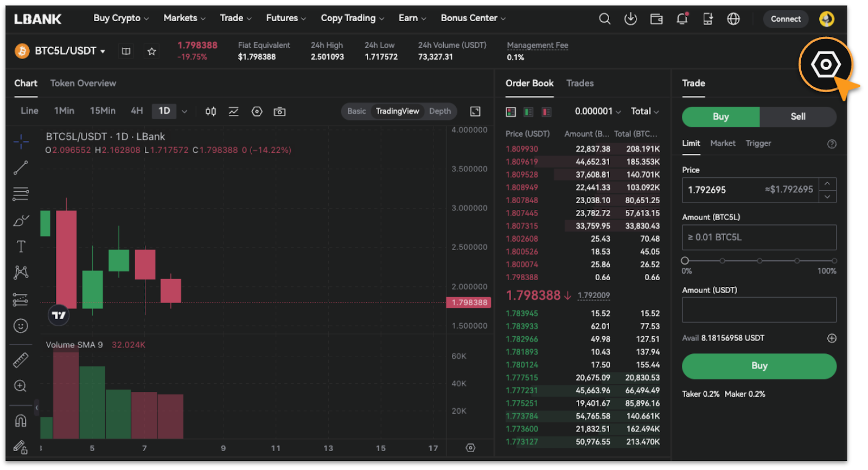The width and height of the screenshot is (868, 470).
Task: Show only bids order book view
Action: coord(528,112)
